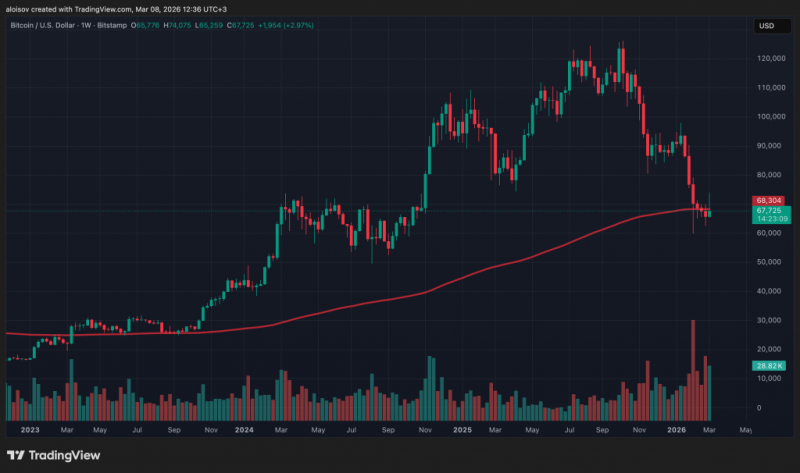Open the USD currency selector
Screen dimensions: 800x473
coord(772,26)
